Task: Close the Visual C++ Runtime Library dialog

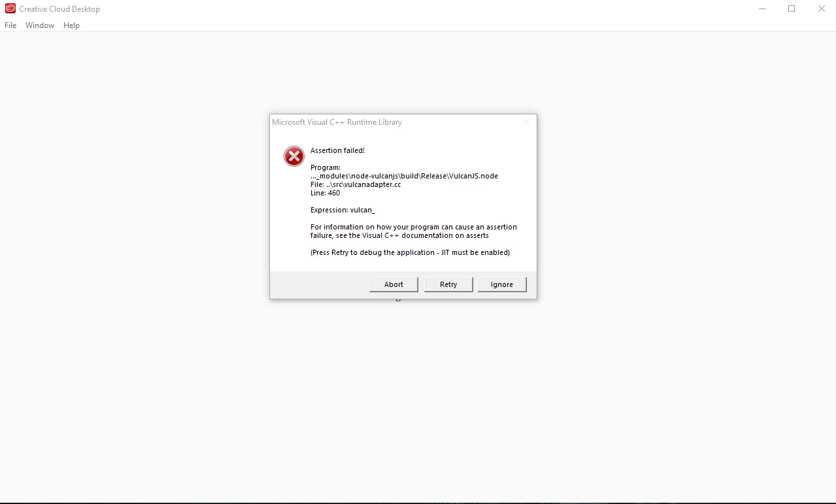Action: [x=527, y=122]
